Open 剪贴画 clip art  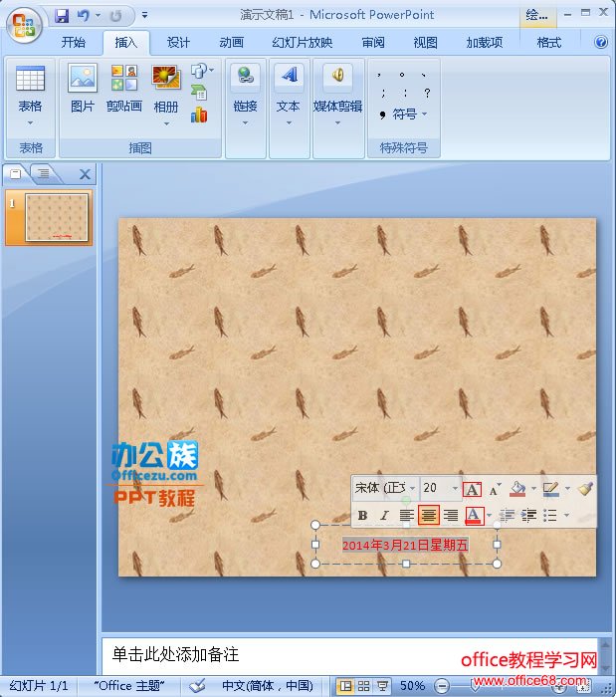(124, 88)
